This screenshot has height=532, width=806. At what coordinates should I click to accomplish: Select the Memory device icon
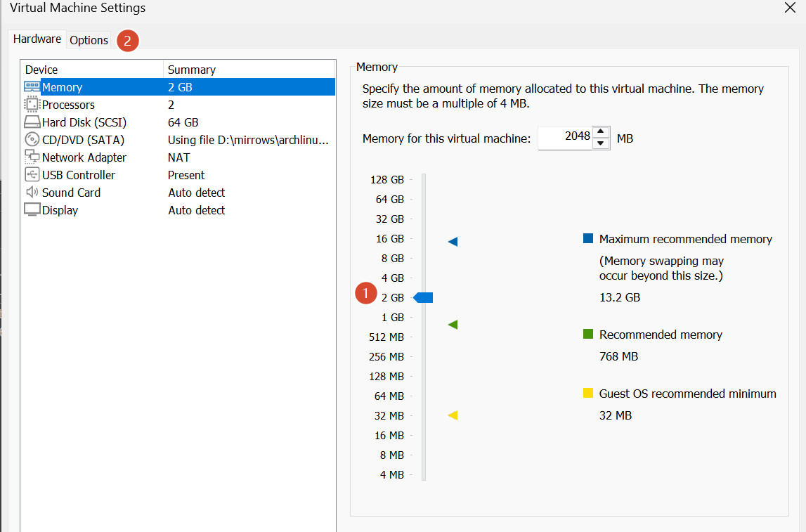(x=32, y=87)
